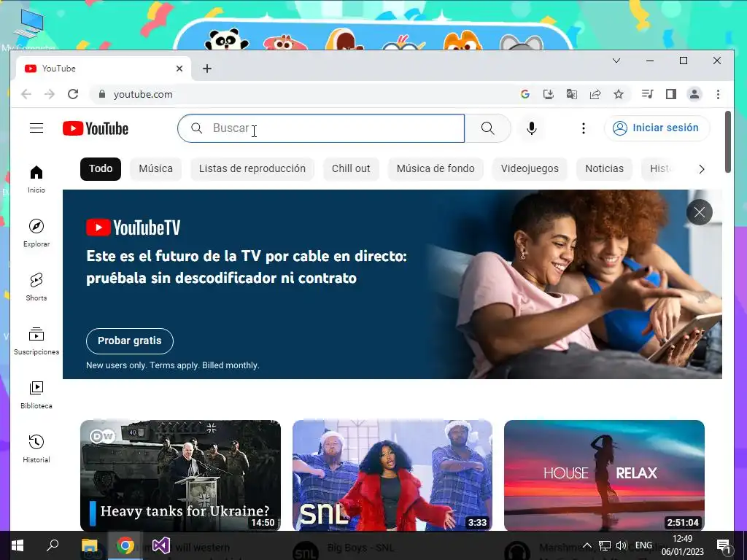
Task: Open the notification center icon
Action: click(x=724, y=545)
